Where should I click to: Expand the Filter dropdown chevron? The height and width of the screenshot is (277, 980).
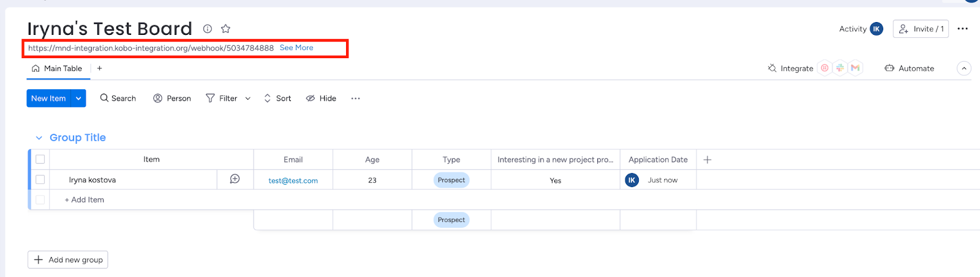247,98
